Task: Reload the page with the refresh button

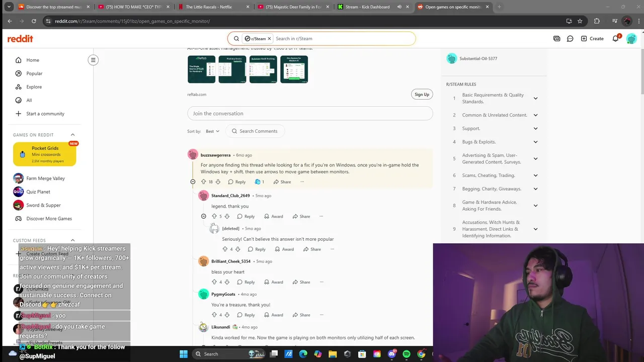Action: click(x=34, y=21)
